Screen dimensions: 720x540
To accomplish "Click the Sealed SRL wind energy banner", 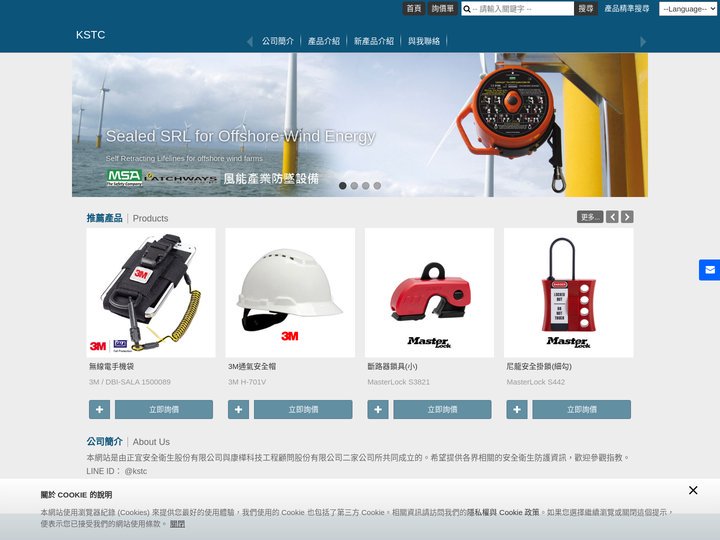I will (x=360, y=125).
